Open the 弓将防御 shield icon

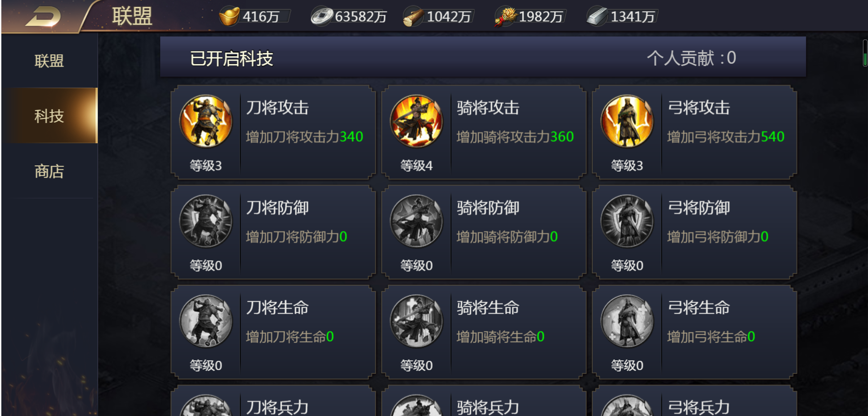pyautogui.click(x=627, y=221)
